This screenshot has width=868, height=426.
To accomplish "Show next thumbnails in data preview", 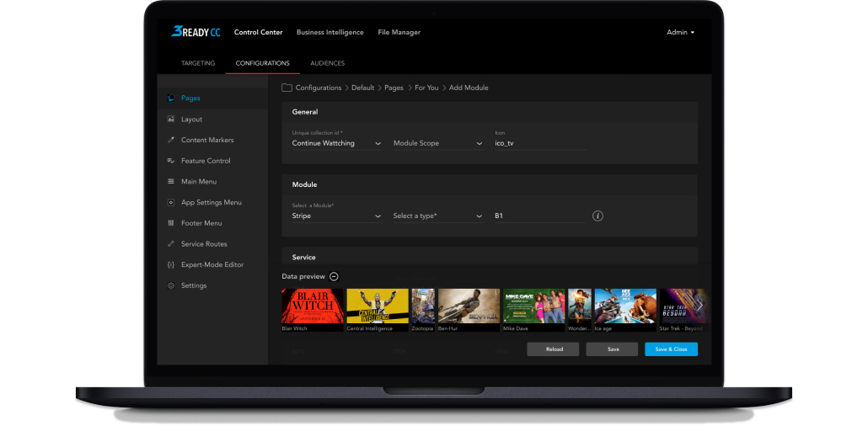I will (x=699, y=306).
